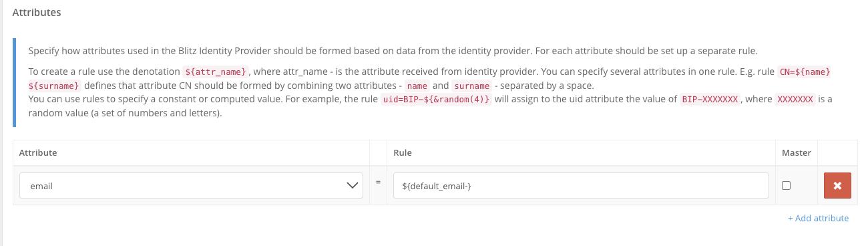Add a new attribute via + Add attribute

tap(818, 219)
